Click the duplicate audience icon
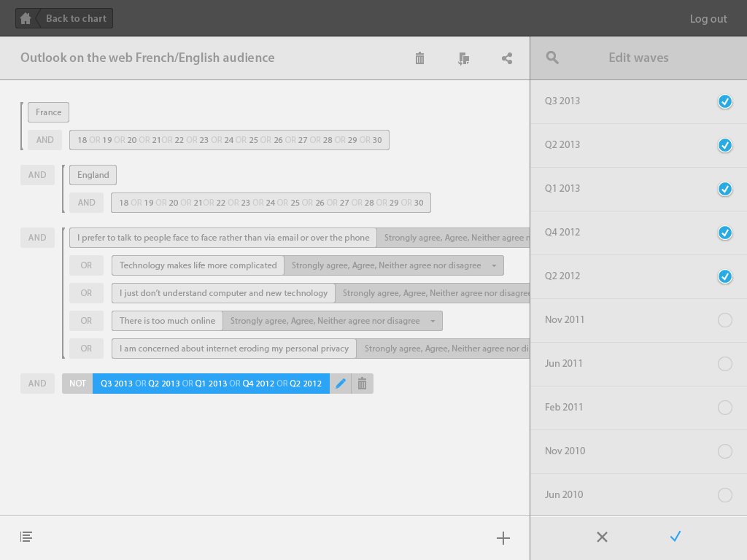 [463, 58]
